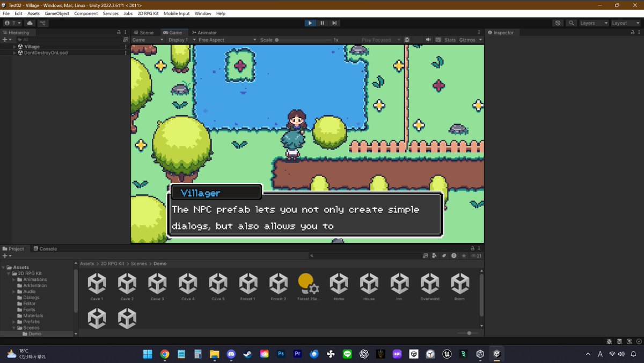
Task: Select the Materials folder in Project
Action: click(x=33, y=316)
